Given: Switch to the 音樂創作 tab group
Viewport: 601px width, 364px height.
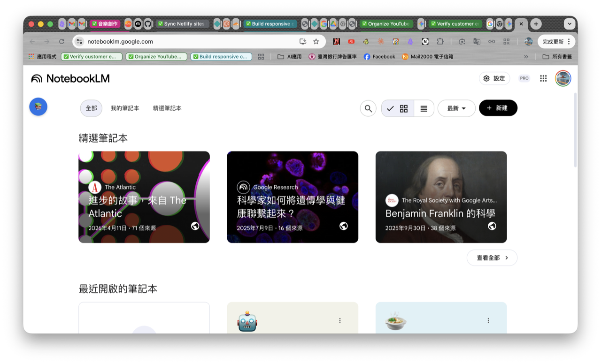Looking at the screenshot, I should 106,23.
